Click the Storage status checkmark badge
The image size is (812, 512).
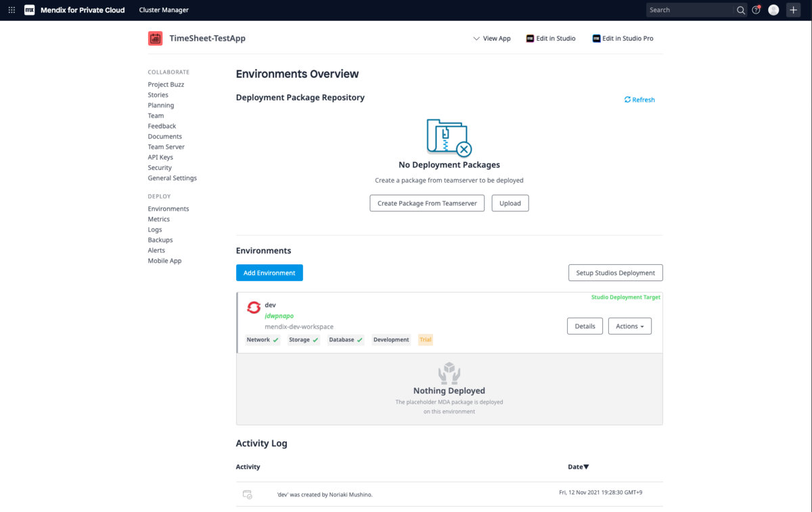pos(304,340)
